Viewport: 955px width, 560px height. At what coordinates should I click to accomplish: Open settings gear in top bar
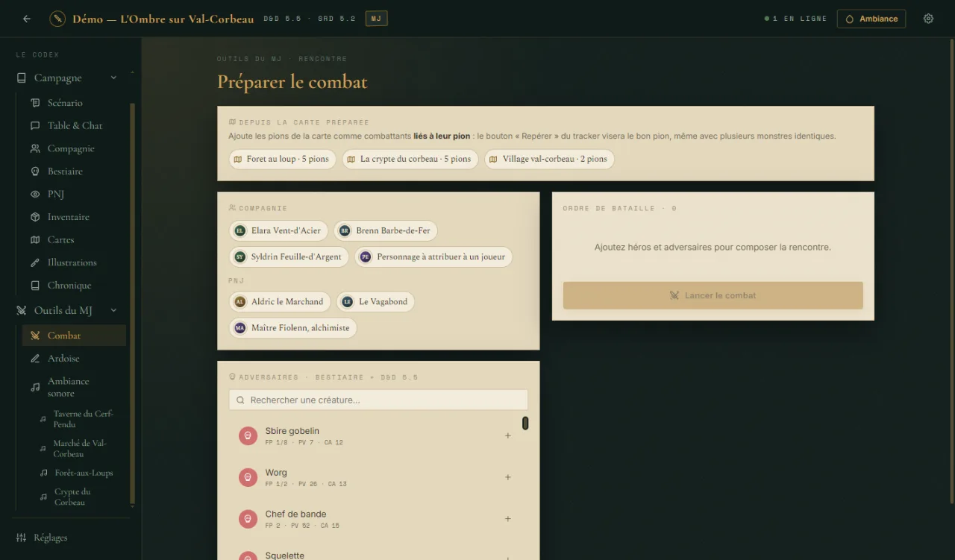[928, 19]
